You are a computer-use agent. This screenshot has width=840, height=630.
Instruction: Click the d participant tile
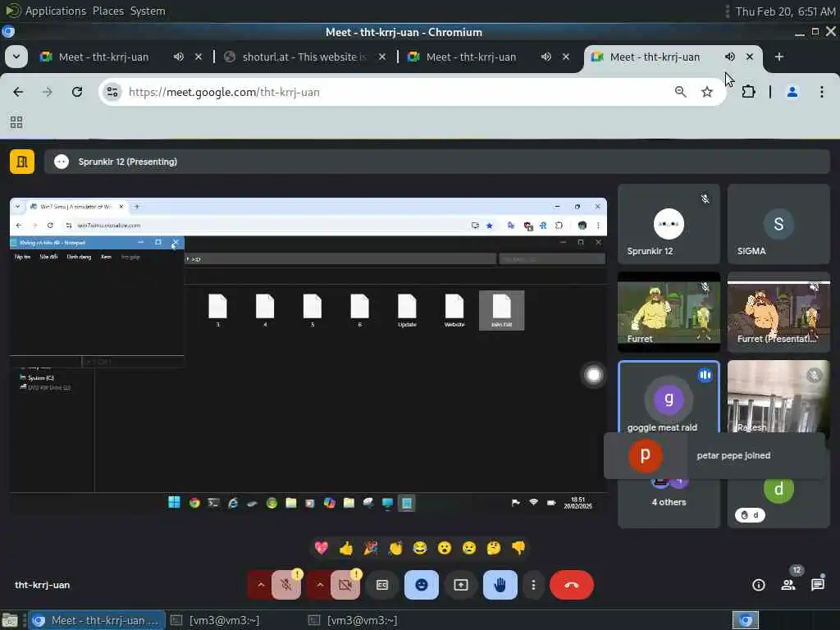pyautogui.click(x=778, y=502)
